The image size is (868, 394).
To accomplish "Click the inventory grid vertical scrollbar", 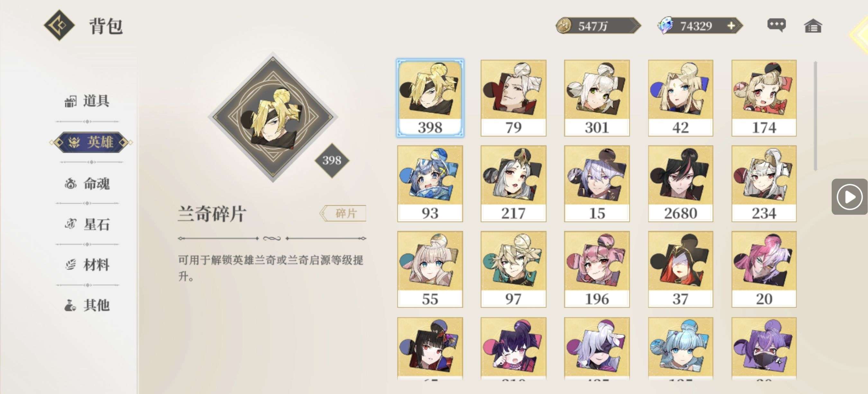I will [815, 116].
